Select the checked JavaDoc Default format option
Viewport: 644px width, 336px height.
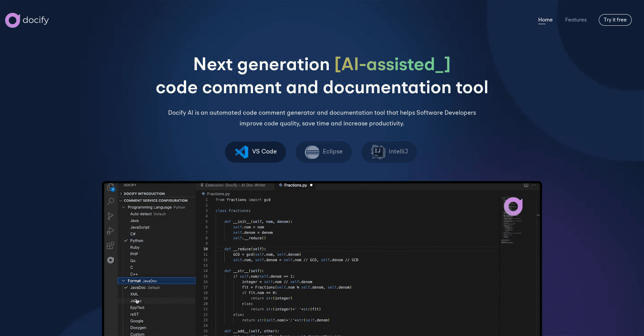tap(138, 288)
